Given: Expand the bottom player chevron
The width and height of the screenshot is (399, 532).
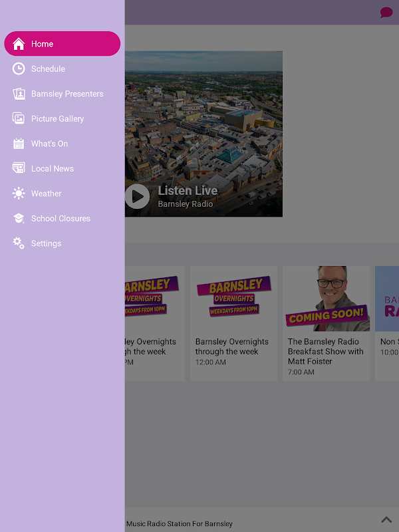Looking at the screenshot, I should 386,519.
